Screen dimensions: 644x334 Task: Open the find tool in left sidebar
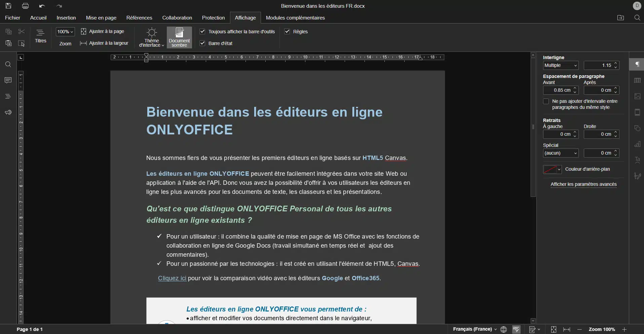click(x=8, y=65)
